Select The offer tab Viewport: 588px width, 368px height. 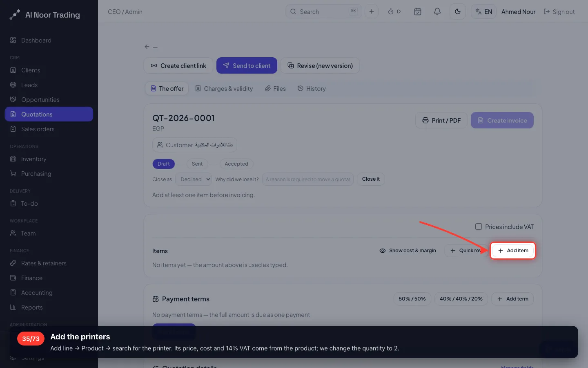[x=167, y=88]
